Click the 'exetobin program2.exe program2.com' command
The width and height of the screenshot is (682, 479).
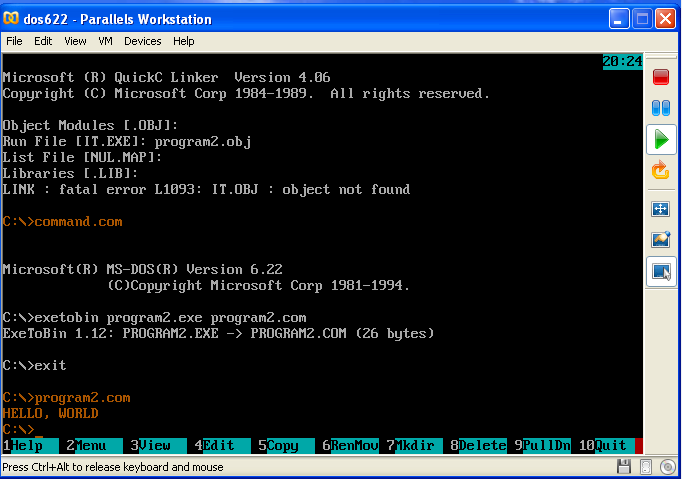click(x=170, y=318)
